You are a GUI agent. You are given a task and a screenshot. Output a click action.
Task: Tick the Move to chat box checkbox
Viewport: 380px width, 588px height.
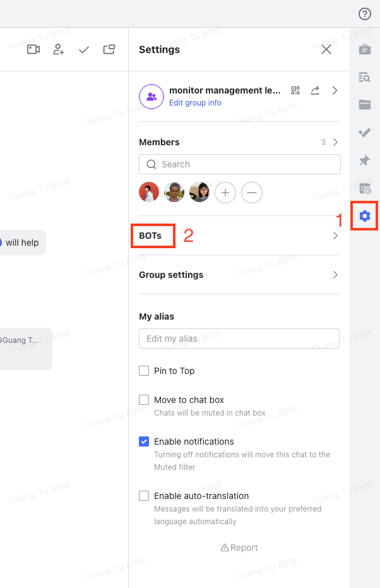(144, 400)
